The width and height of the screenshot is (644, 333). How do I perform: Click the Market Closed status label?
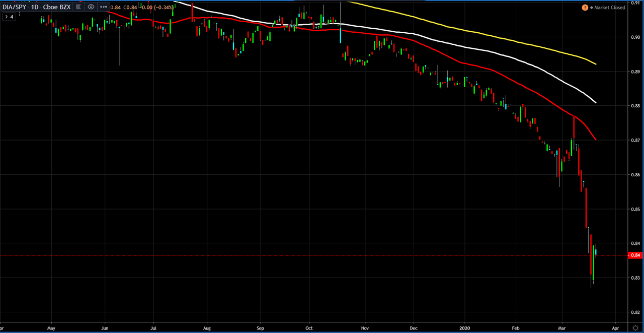(610, 8)
